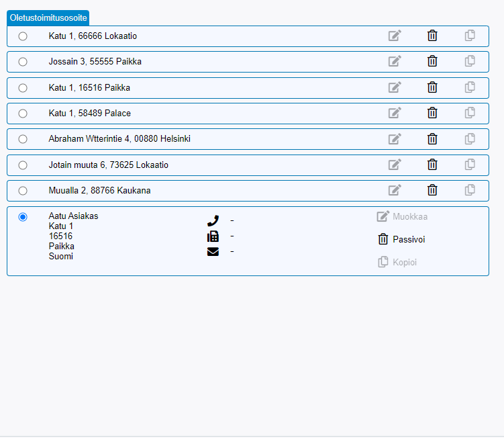Delete the Muualla 2, 88766 Kaukana address
The width and height of the screenshot is (504, 438).
tap(432, 190)
